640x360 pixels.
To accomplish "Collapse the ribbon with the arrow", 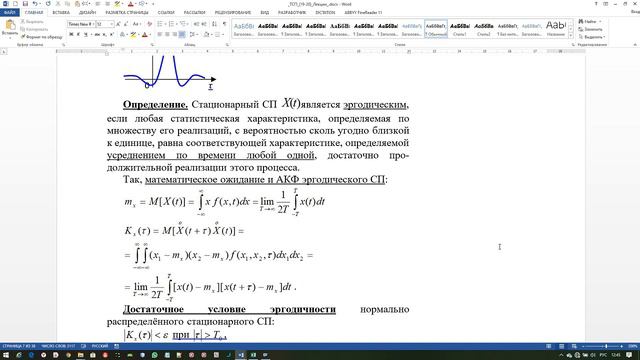I will 635,44.
